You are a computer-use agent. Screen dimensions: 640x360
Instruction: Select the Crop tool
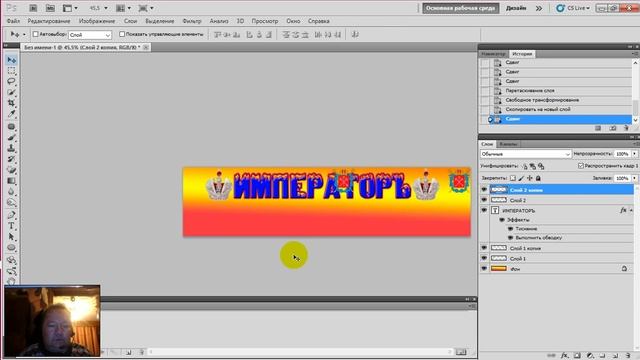(x=11, y=103)
